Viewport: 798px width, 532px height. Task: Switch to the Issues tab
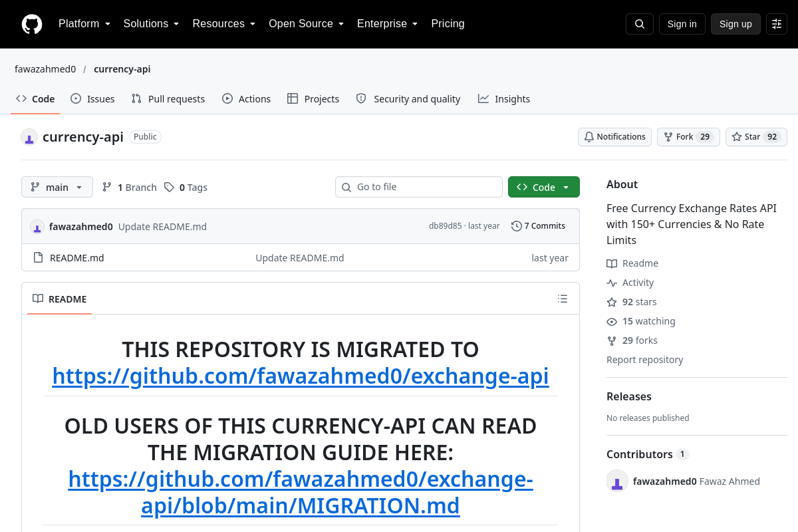pos(92,98)
